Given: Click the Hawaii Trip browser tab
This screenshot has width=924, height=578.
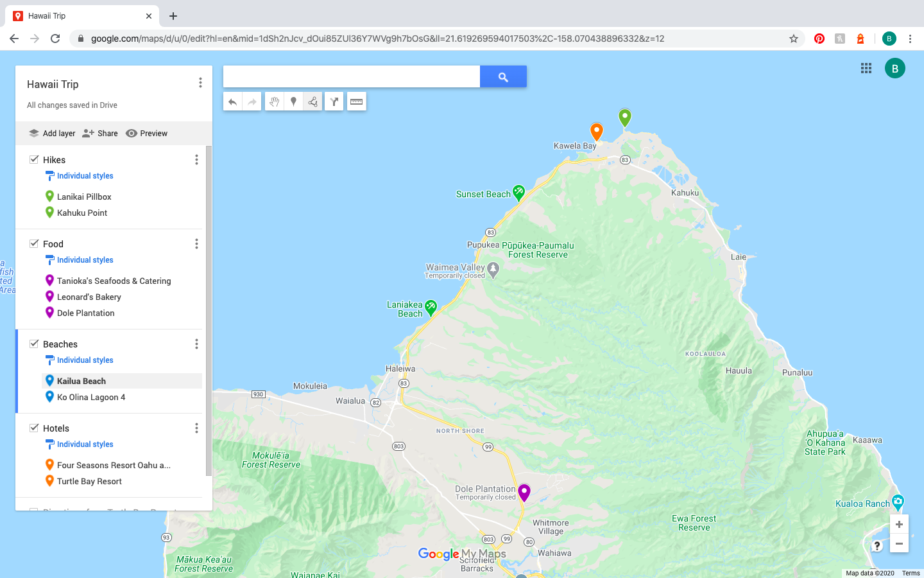Looking at the screenshot, I should tap(82, 16).
